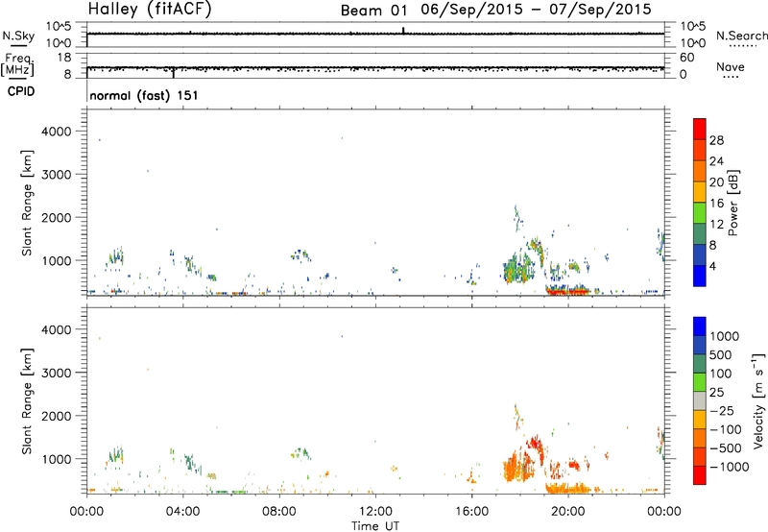
Task: Click the 'normal (fast) 151' text
Action: pos(143,95)
